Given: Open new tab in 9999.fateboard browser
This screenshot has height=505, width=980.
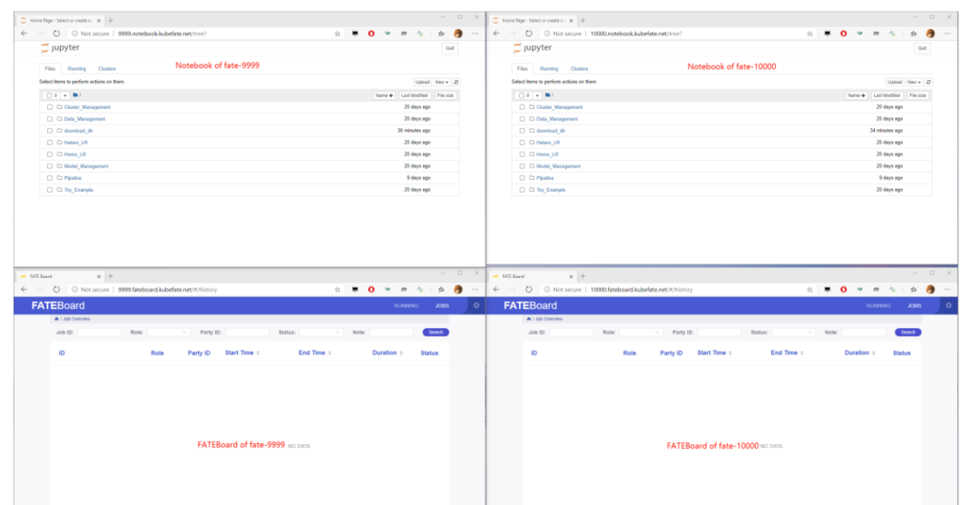Looking at the screenshot, I should [111, 276].
